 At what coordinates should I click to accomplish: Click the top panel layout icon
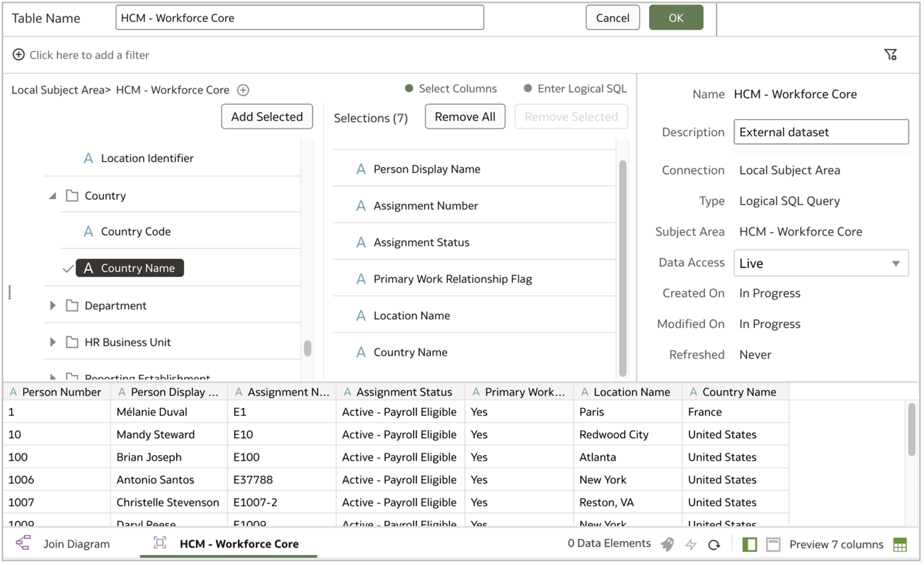(774, 544)
